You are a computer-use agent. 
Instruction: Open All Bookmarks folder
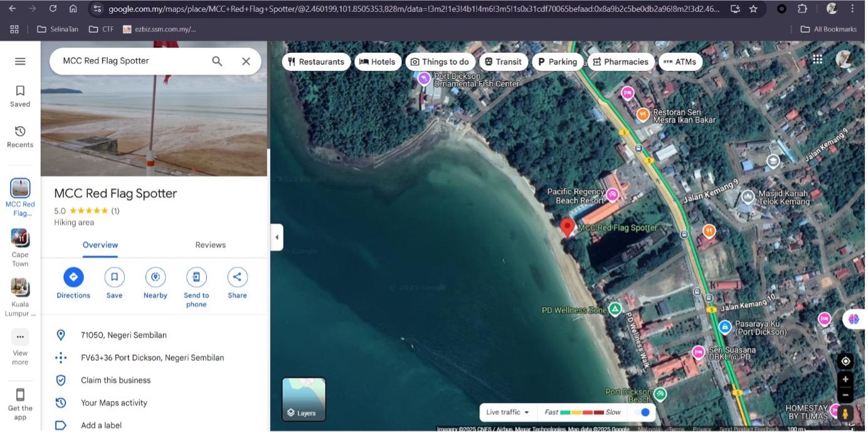pos(828,29)
